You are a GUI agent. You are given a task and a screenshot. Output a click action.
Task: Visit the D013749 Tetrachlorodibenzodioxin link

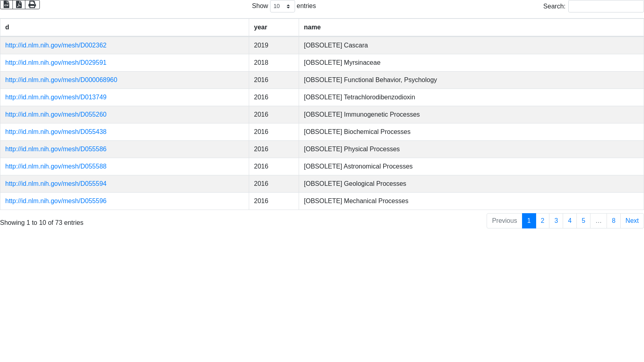pyautogui.click(x=56, y=97)
